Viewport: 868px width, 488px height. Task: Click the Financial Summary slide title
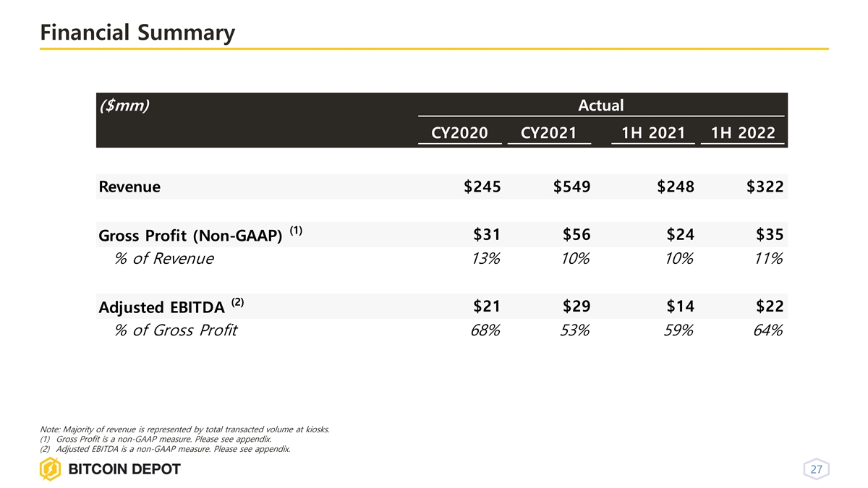(137, 33)
